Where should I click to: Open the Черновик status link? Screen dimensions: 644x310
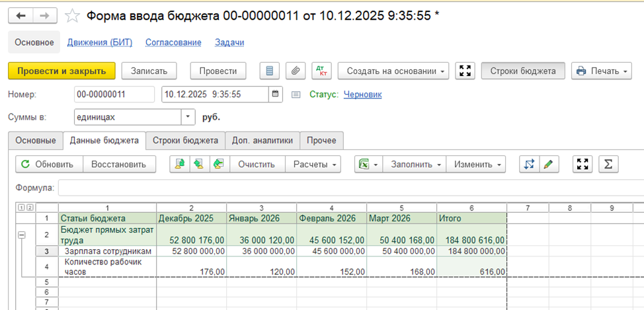tap(362, 95)
